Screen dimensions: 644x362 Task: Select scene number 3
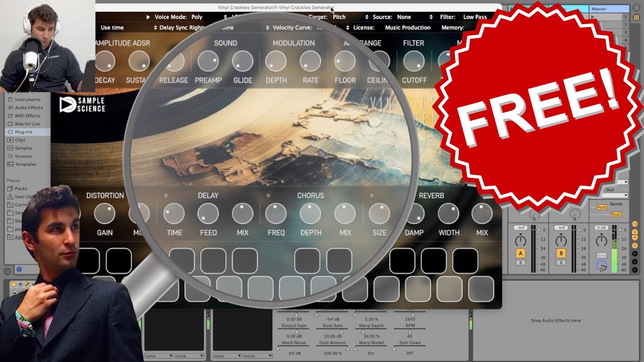point(626,32)
